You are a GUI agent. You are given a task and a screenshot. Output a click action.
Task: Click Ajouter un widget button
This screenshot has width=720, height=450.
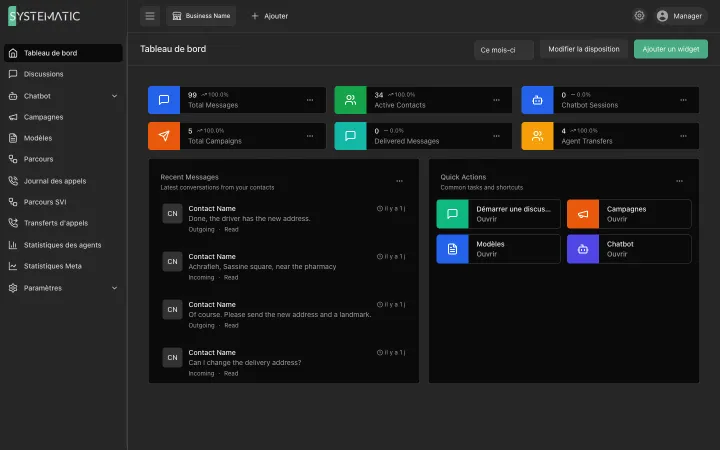(x=670, y=49)
